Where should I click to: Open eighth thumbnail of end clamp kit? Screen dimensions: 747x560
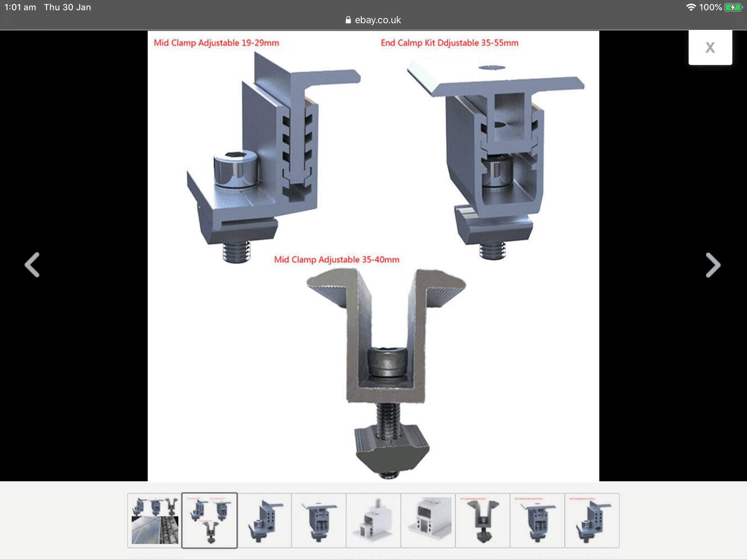coord(537,520)
